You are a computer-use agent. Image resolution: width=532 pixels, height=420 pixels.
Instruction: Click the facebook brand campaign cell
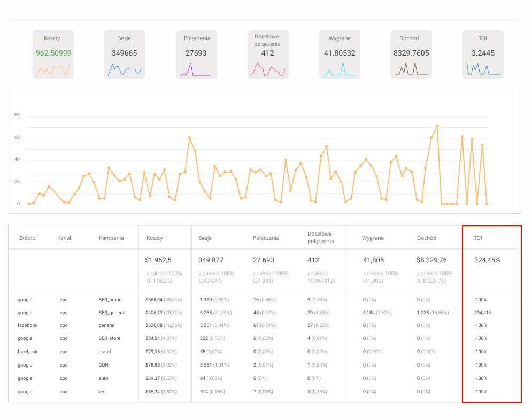pyautogui.click(x=104, y=352)
